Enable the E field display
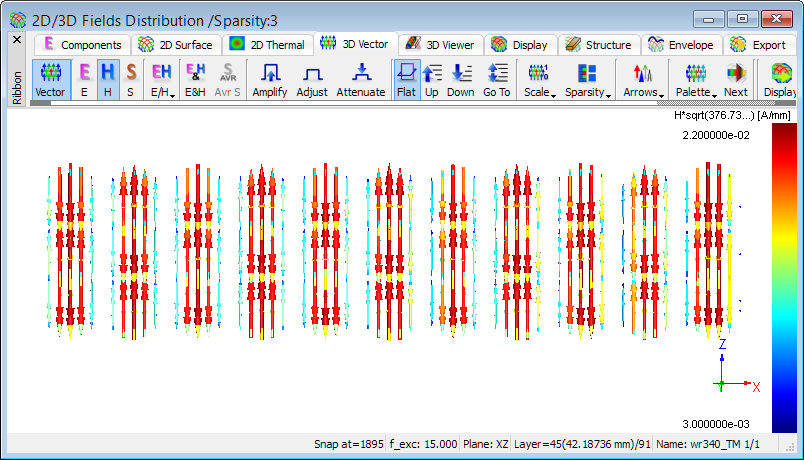The width and height of the screenshot is (804, 460). pos(84,80)
